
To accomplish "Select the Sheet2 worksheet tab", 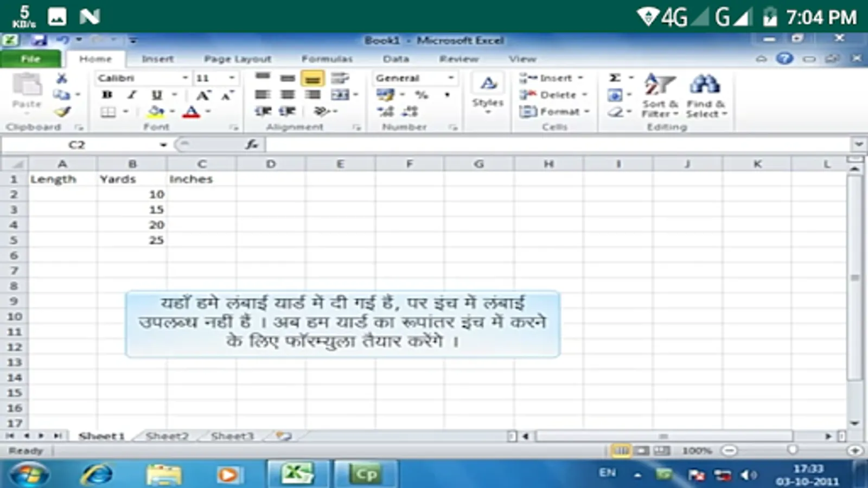I will [x=167, y=436].
